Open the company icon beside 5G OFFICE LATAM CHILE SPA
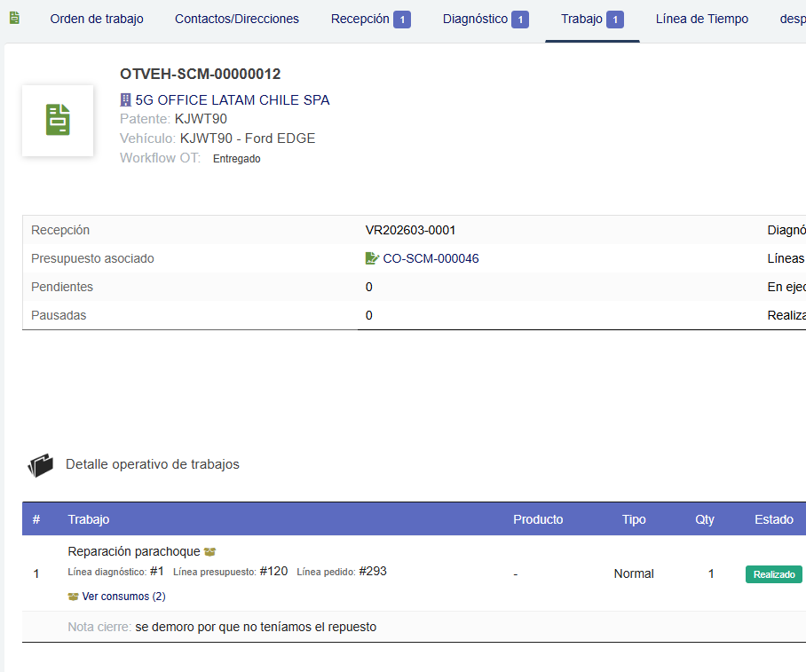 (125, 99)
